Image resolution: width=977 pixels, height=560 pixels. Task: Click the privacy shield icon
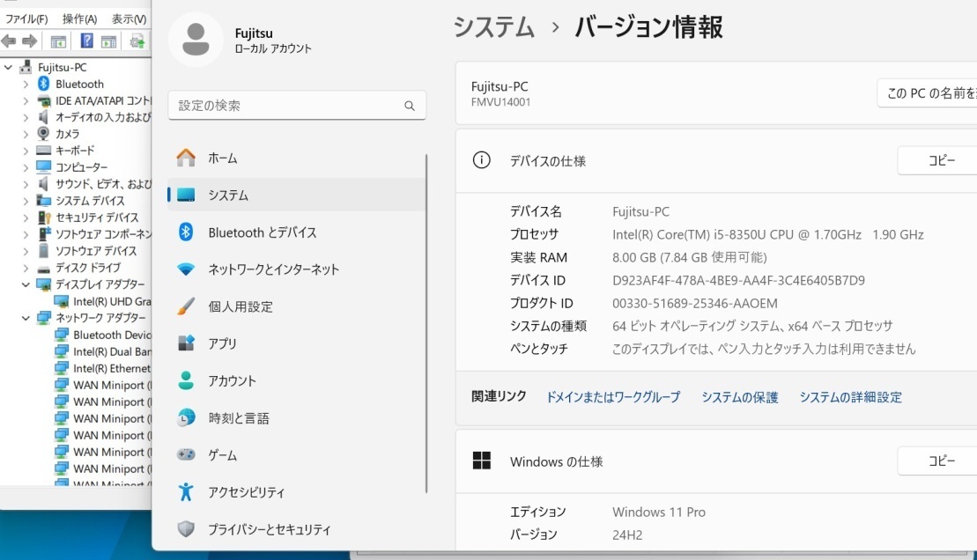pyautogui.click(x=186, y=529)
